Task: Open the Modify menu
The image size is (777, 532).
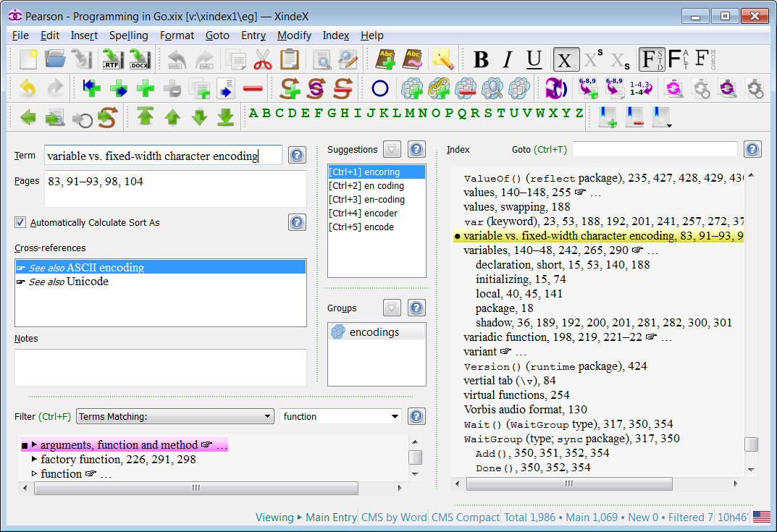Action: coord(294,35)
